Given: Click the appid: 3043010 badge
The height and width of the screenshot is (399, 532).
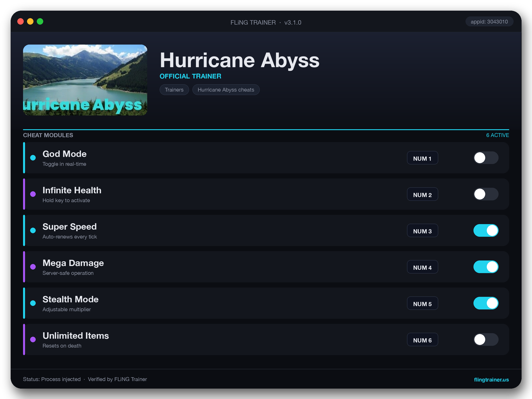Looking at the screenshot, I should [489, 22].
